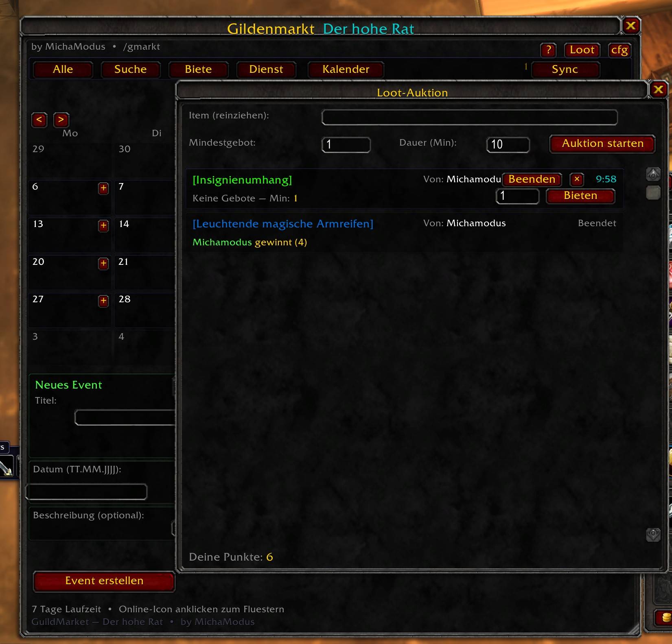
Task: Click 'by MichaModus • /gmarkt' header text
Action: pyautogui.click(x=96, y=47)
